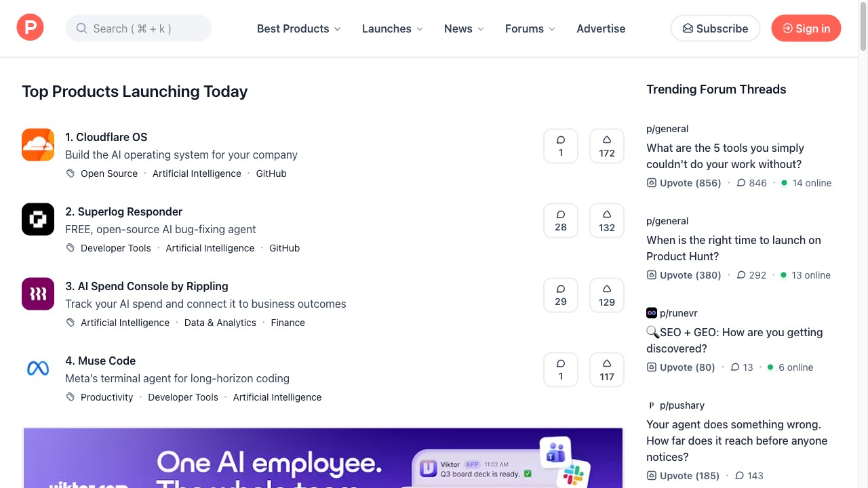The width and height of the screenshot is (868, 488).
Task: Click the Sign in button
Action: click(806, 28)
